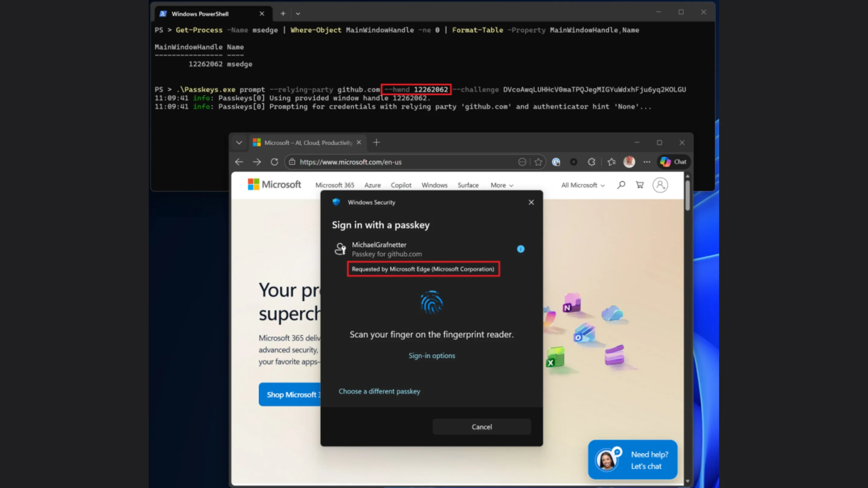Screen dimensions: 868x488
Task: Open search on Microsoft website
Action: (621, 185)
